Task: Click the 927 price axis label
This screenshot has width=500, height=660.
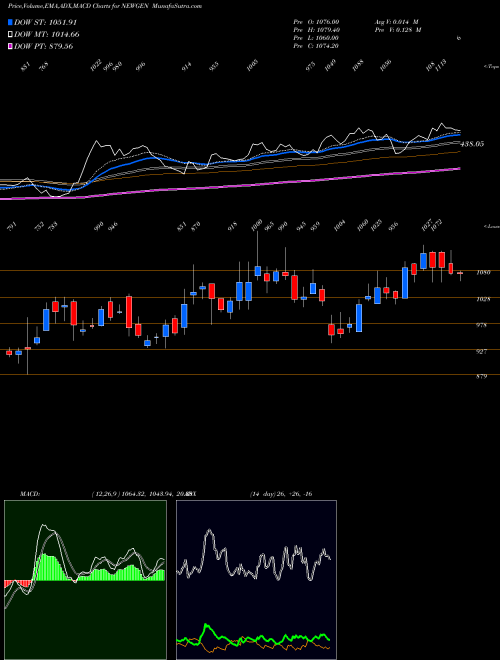Action: tap(481, 351)
